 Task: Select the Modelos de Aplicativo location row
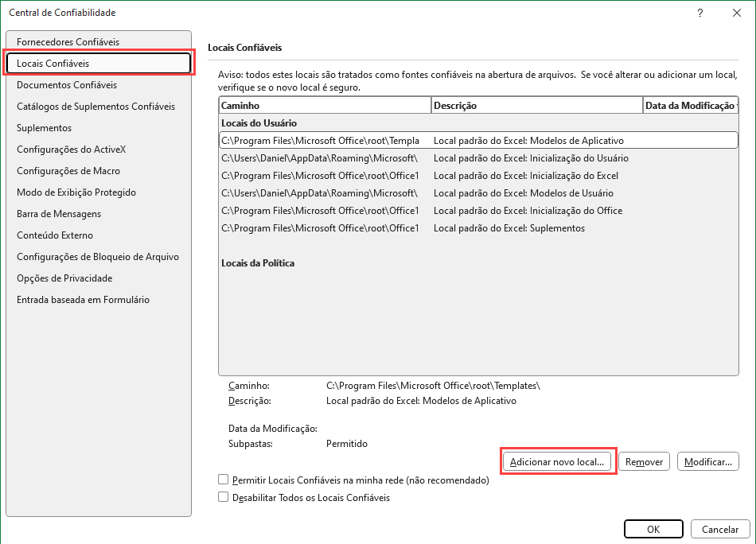coord(478,141)
